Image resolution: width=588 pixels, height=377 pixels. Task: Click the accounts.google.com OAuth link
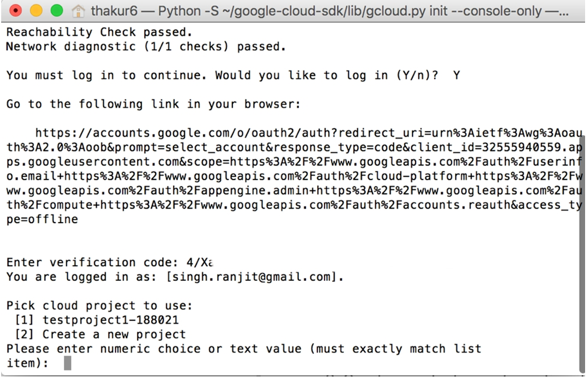294,176
